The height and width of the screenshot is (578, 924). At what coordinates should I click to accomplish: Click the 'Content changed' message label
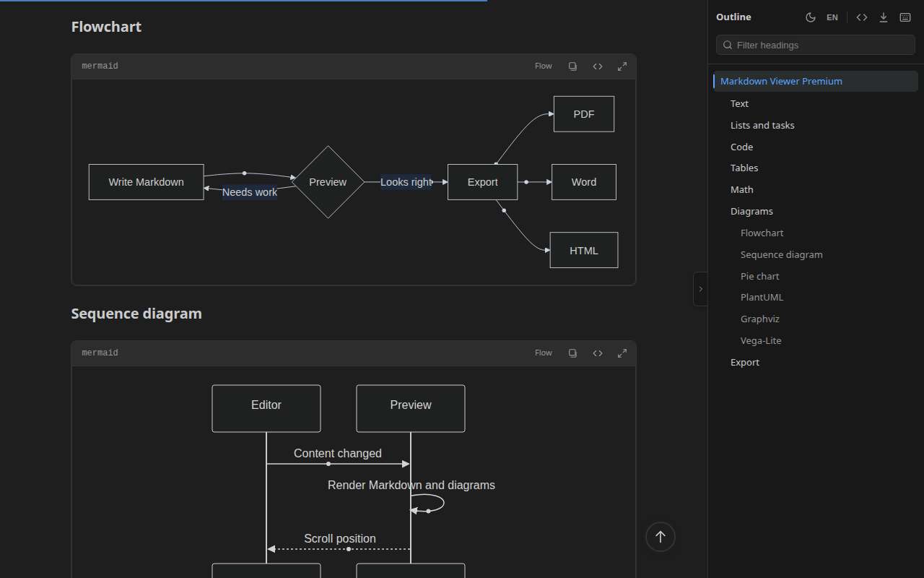click(x=338, y=454)
